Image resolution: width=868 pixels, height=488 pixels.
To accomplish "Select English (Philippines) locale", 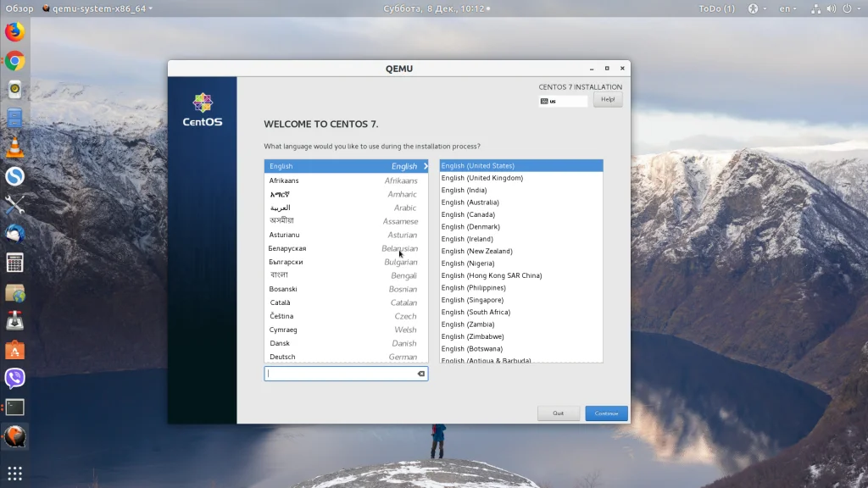I will pos(521,287).
